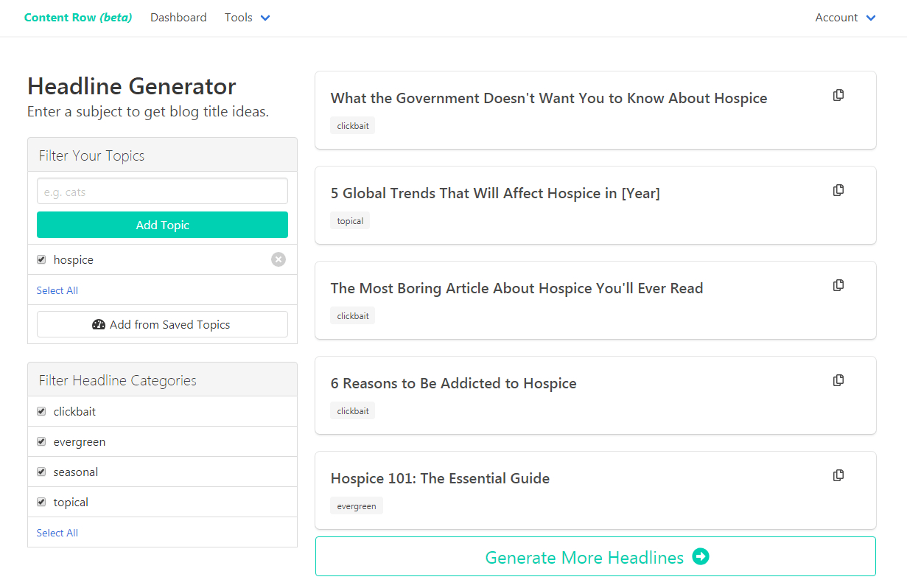Screen dimensions: 907x588
Task: Click Select All under topics list
Action: coord(57,290)
